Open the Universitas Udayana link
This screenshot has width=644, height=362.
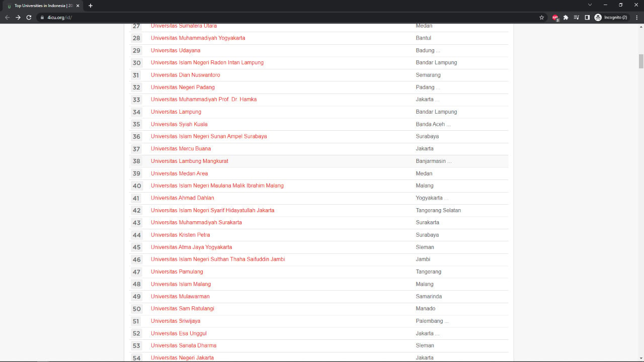point(176,50)
